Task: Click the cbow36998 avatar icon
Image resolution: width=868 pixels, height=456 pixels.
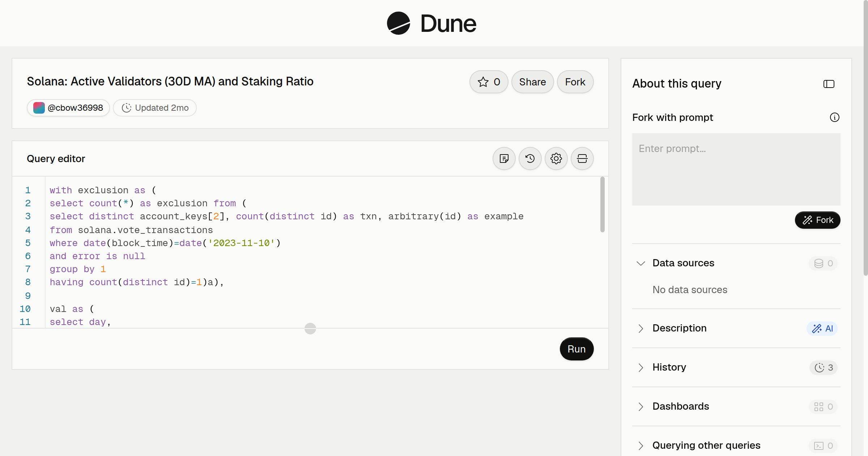Action: (x=39, y=108)
